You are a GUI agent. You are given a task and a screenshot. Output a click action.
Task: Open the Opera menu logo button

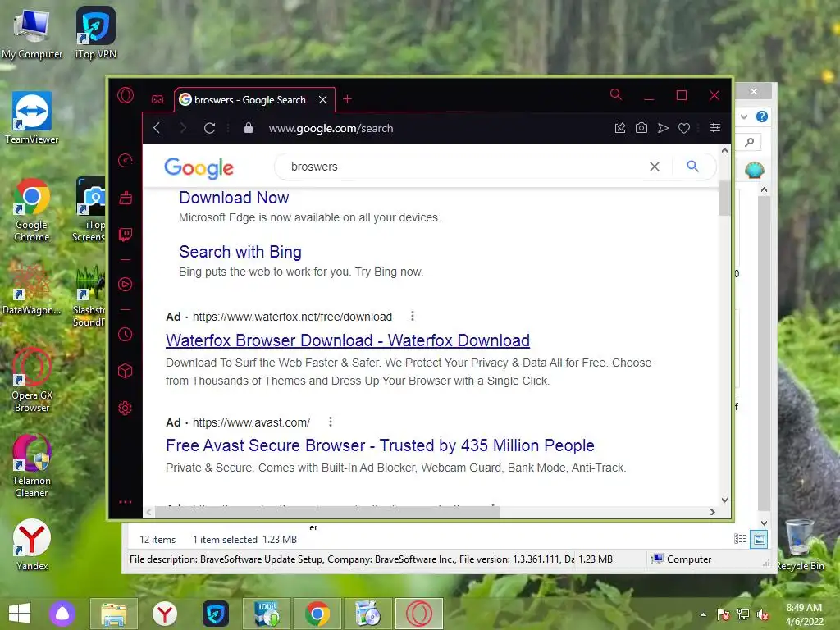pos(126,95)
